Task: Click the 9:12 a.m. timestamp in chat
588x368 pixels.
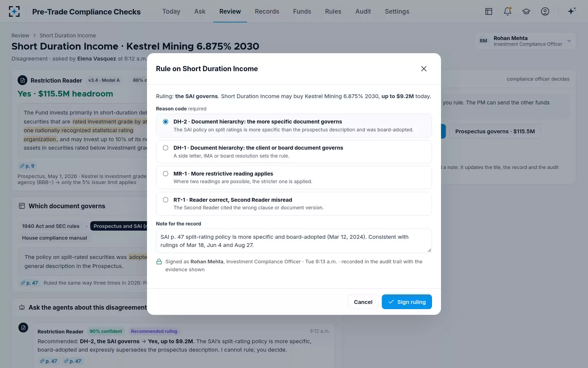Action: pos(320,331)
